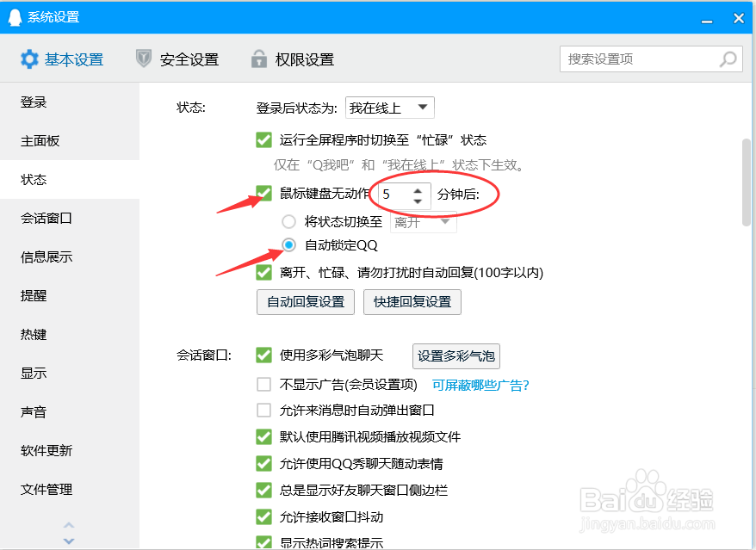Viewport: 756px width, 550px height.
Task: Click the gear icon for 基本设置
Action: pos(29,59)
